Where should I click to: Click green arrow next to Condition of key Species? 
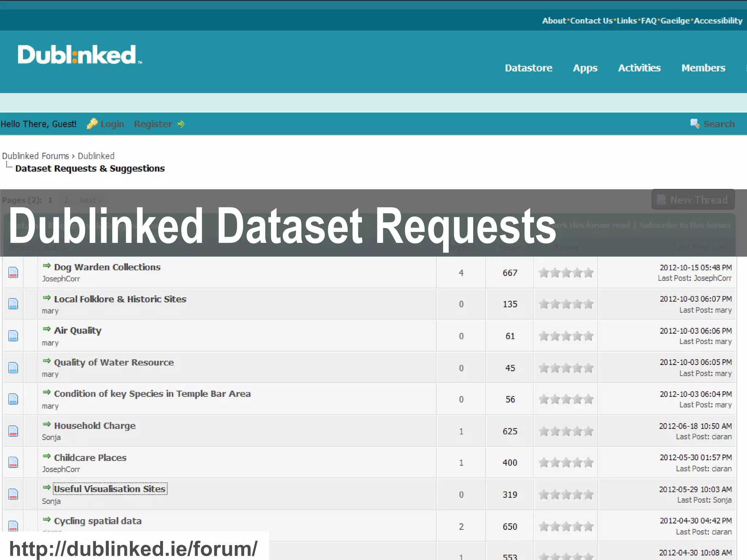[47, 393]
